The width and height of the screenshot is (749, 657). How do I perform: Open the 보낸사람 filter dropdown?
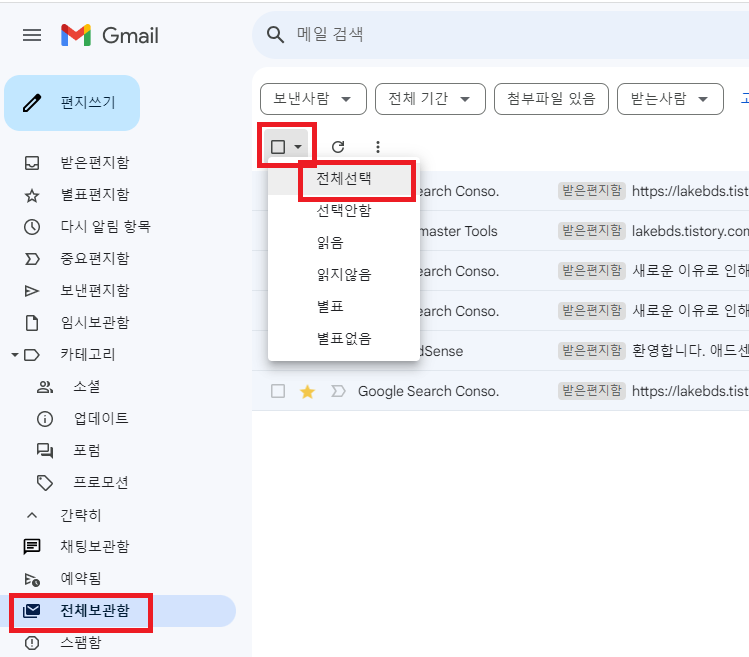pos(313,99)
